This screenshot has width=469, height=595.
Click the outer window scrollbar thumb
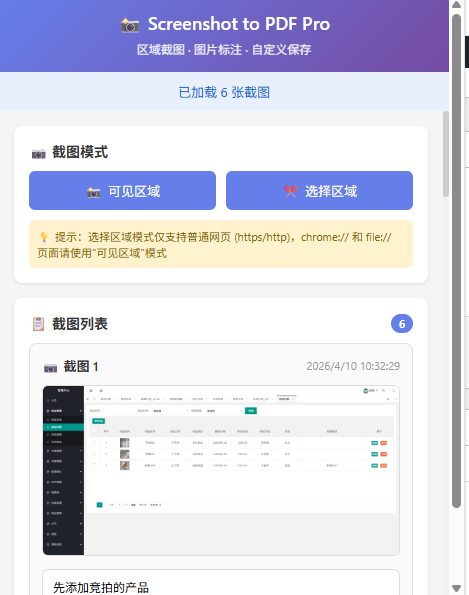(456, 261)
